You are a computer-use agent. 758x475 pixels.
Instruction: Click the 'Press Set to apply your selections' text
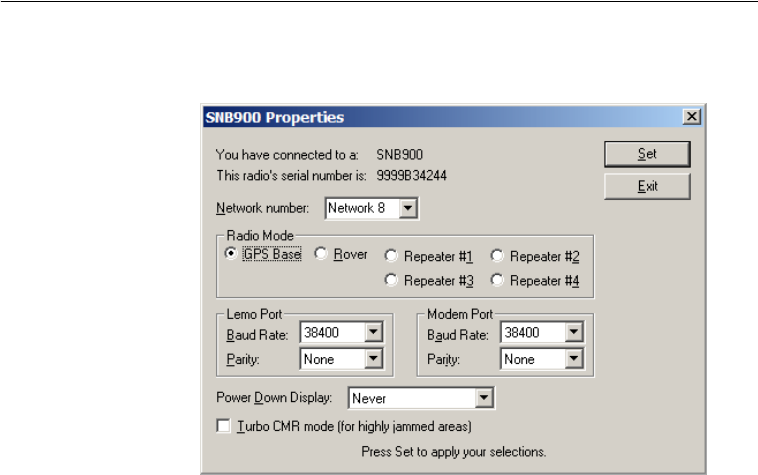point(453,452)
